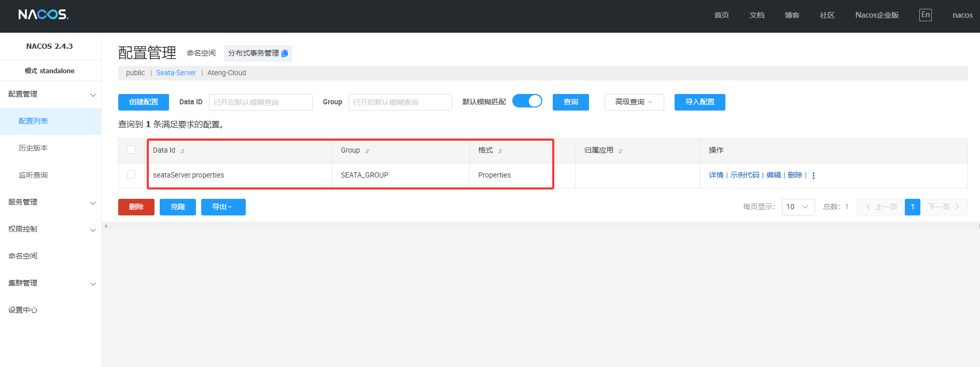Screen dimensions: 980x367
Task: Click the horizontal scrollbar left arrow
Action: tap(106, 226)
